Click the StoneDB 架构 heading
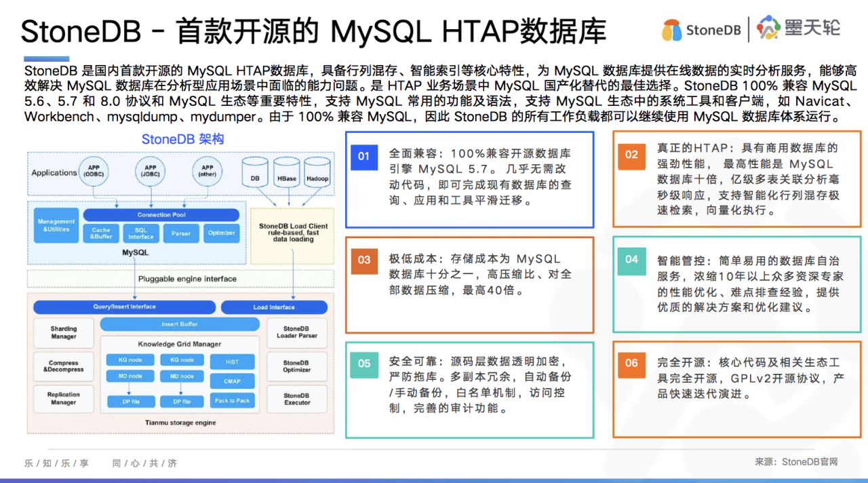Image resolution: width=868 pixels, height=483 pixels. pyautogui.click(x=182, y=139)
